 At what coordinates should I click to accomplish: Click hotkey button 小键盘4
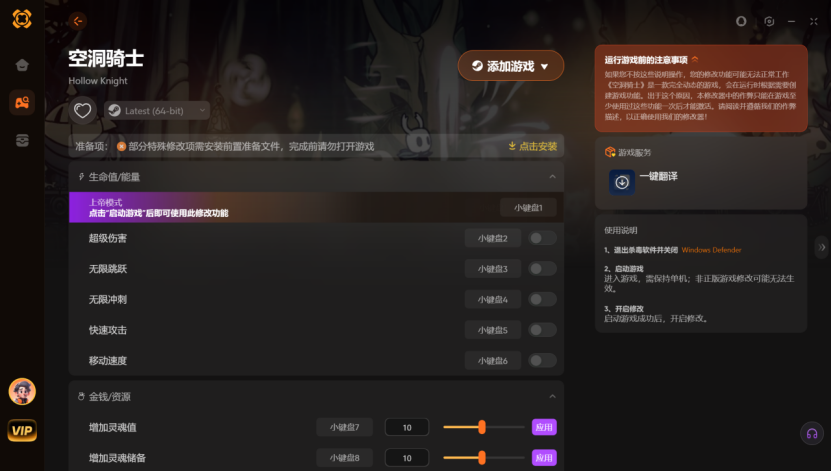(493, 299)
